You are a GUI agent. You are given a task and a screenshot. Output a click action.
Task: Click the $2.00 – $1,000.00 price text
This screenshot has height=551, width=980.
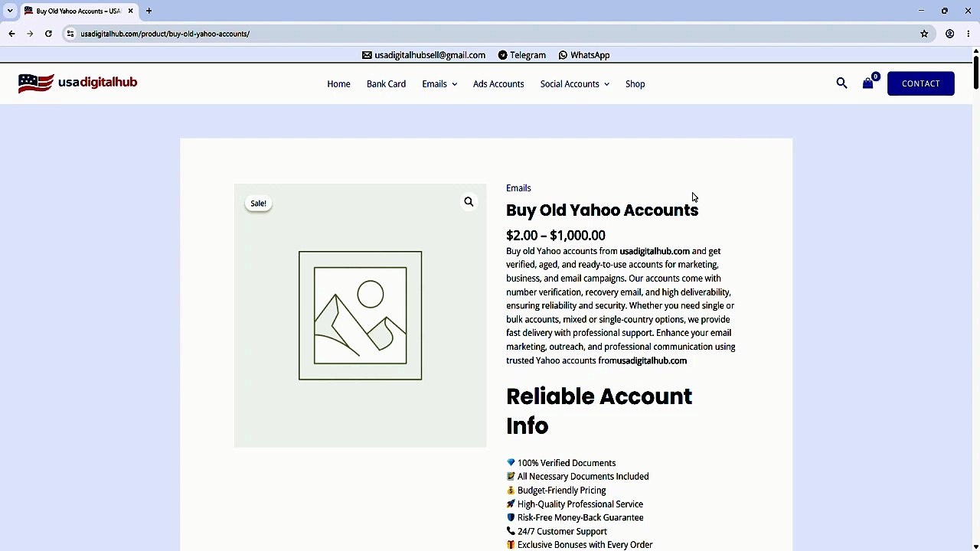coord(556,236)
